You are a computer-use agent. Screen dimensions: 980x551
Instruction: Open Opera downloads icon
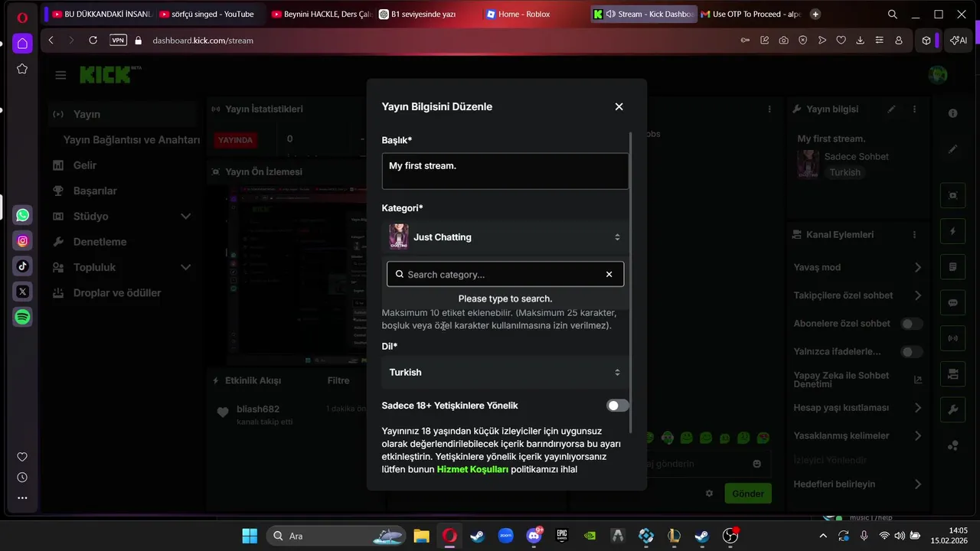click(x=860, y=40)
